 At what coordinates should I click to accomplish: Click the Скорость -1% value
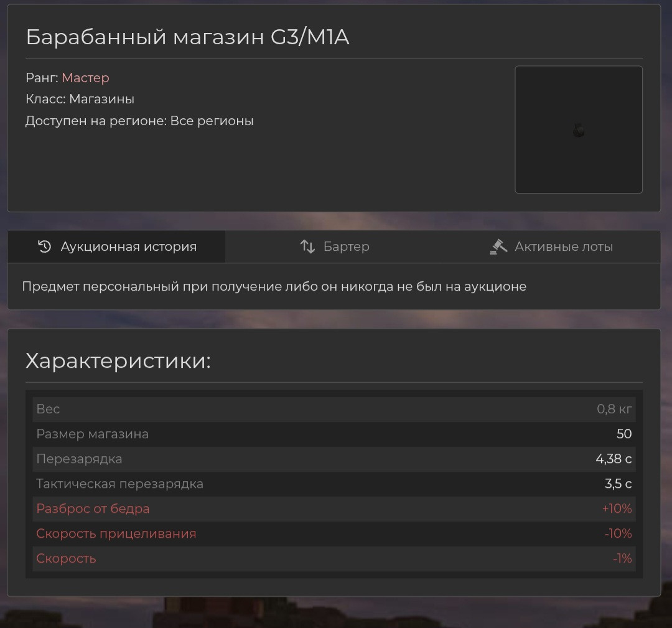click(x=622, y=558)
